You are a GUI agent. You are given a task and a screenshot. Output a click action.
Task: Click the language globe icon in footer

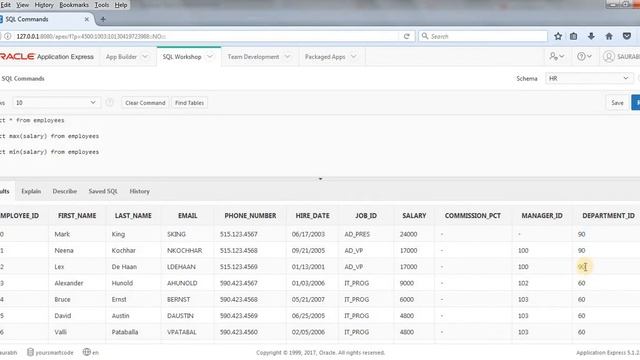[x=87, y=352]
